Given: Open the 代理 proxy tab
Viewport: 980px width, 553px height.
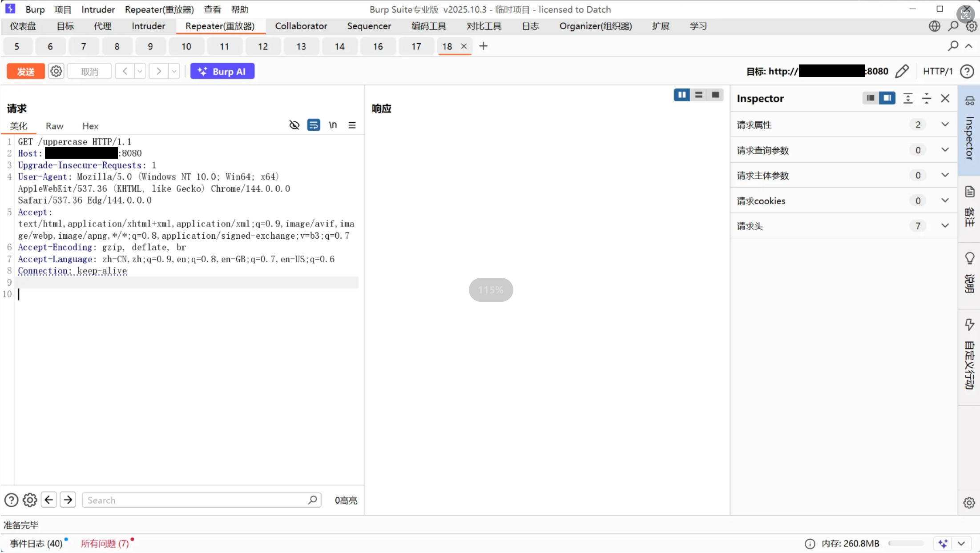Looking at the screenshot, I should pos(102,26).
